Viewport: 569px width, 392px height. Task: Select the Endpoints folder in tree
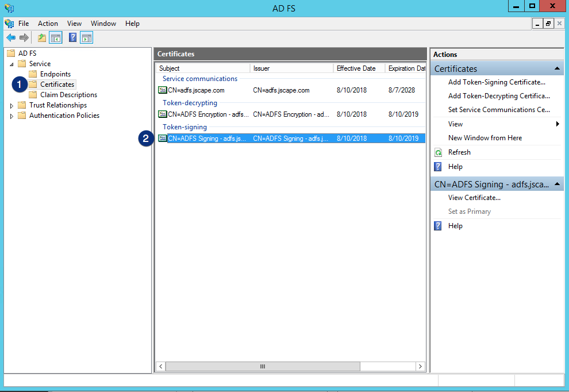[x=55, y=74]
